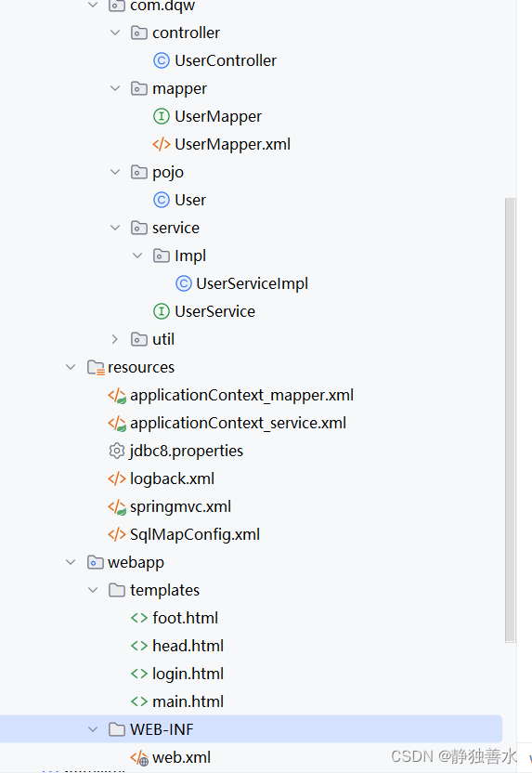Viewport: 532px width, 773px height.
Task: Click the project tree vertical scrollbar
Action: 511,420
